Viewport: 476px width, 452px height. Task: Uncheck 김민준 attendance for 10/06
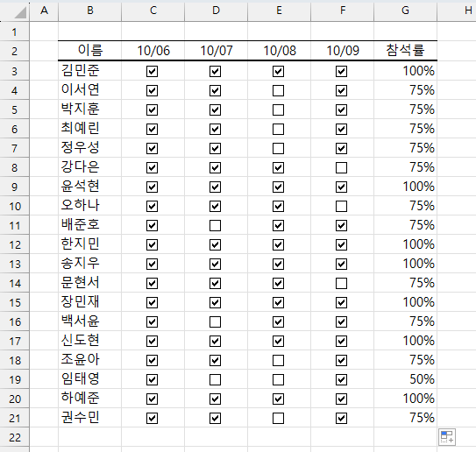[152, 72]
